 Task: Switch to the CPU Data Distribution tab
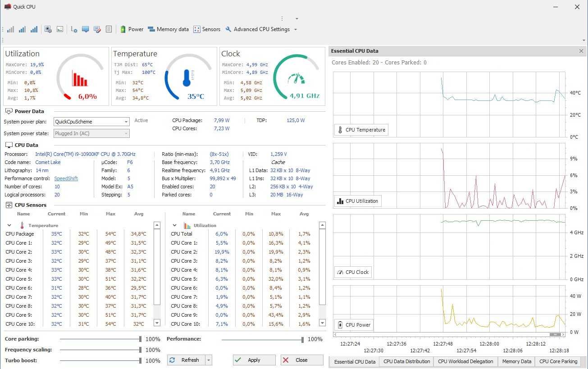[406, 361]
